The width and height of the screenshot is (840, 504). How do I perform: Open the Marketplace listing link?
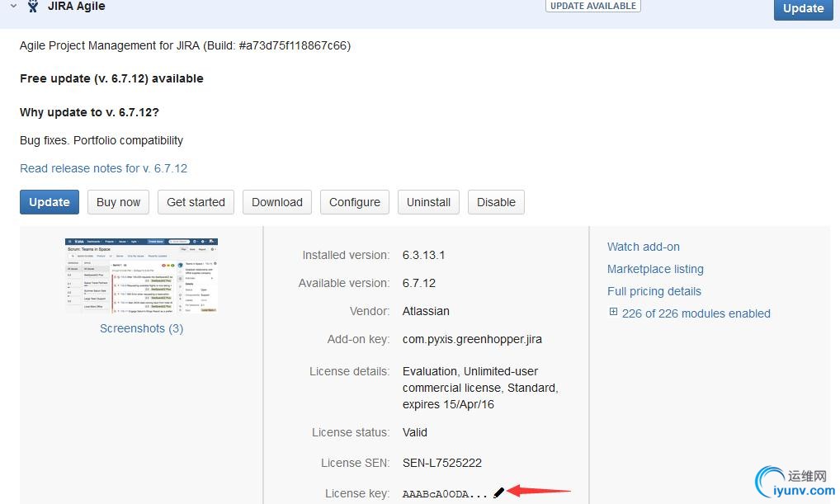(655, 269)
